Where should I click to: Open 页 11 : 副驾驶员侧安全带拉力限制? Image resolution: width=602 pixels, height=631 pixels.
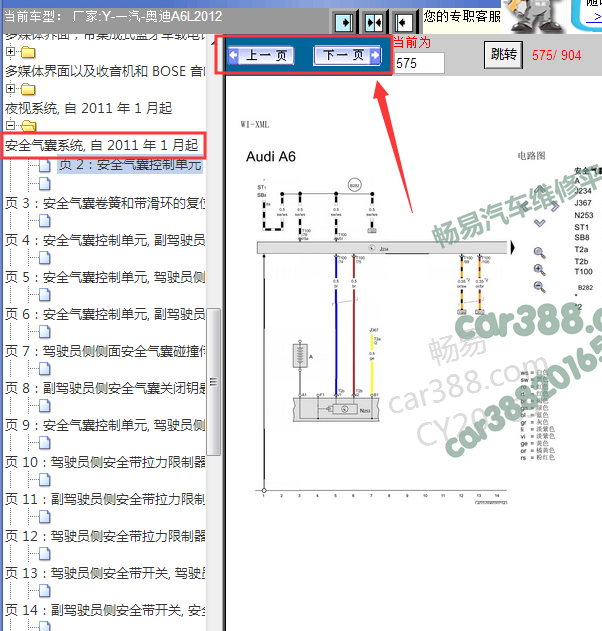click(105, 499)
